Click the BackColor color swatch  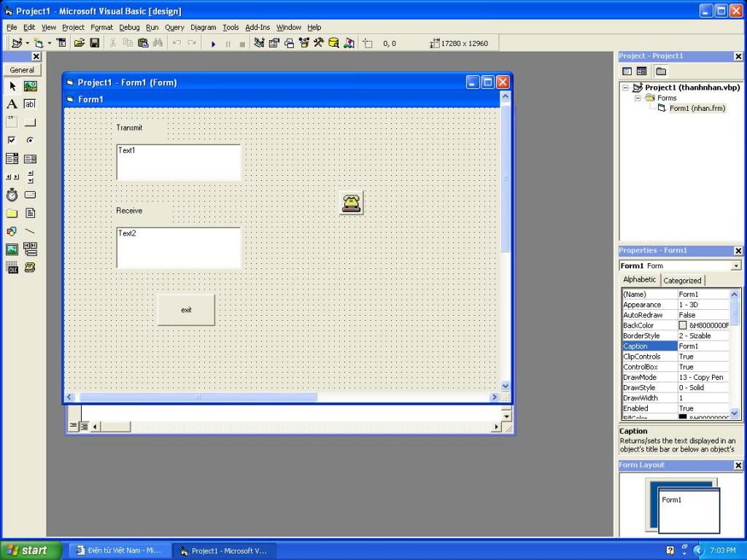(x=683, y=325)
